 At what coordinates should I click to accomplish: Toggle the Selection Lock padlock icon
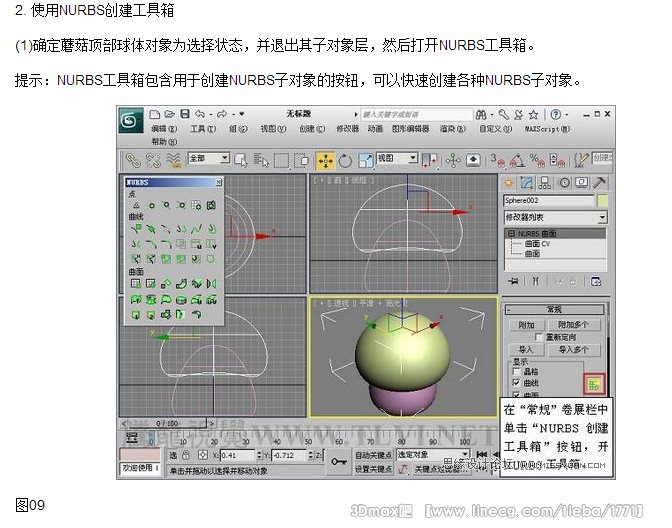click(186, 455)
